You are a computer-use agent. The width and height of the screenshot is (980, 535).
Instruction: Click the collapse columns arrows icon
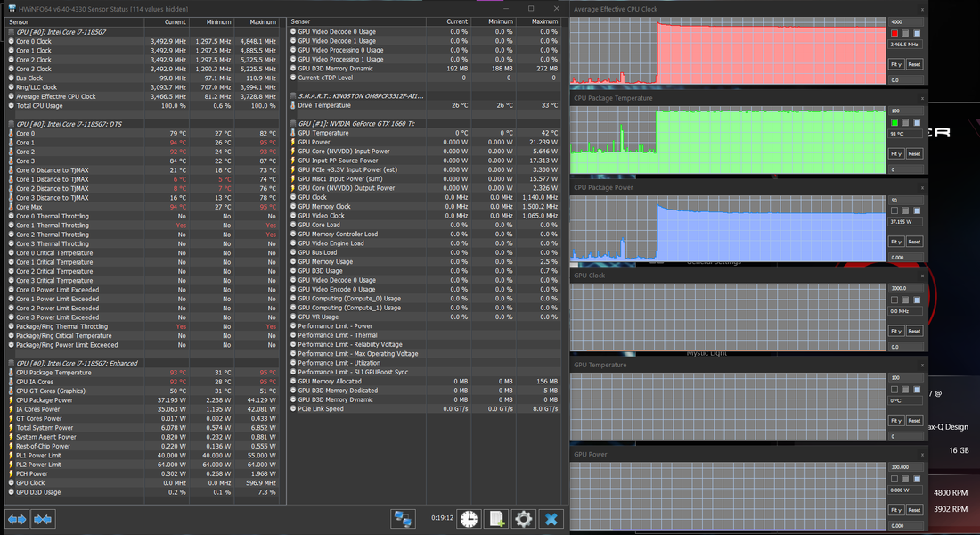[x=42, y=519]
